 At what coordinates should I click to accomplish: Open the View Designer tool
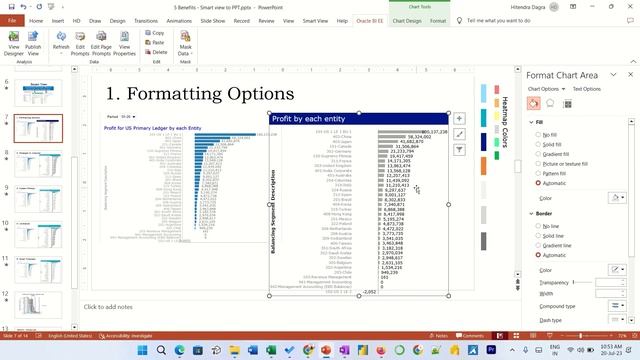coord(13,43)
